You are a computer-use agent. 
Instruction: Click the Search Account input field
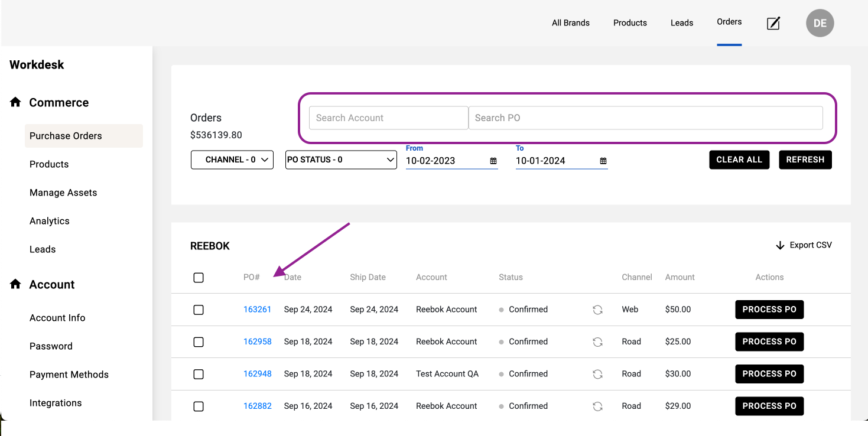click(x=388, y=118)
